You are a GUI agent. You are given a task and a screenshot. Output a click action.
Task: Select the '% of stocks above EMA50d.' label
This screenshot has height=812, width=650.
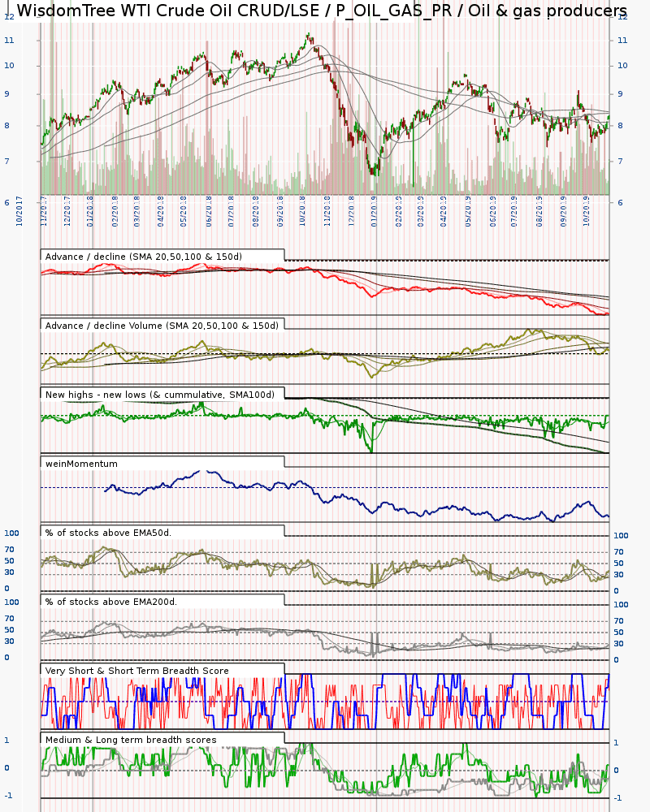tap(108, 533)
